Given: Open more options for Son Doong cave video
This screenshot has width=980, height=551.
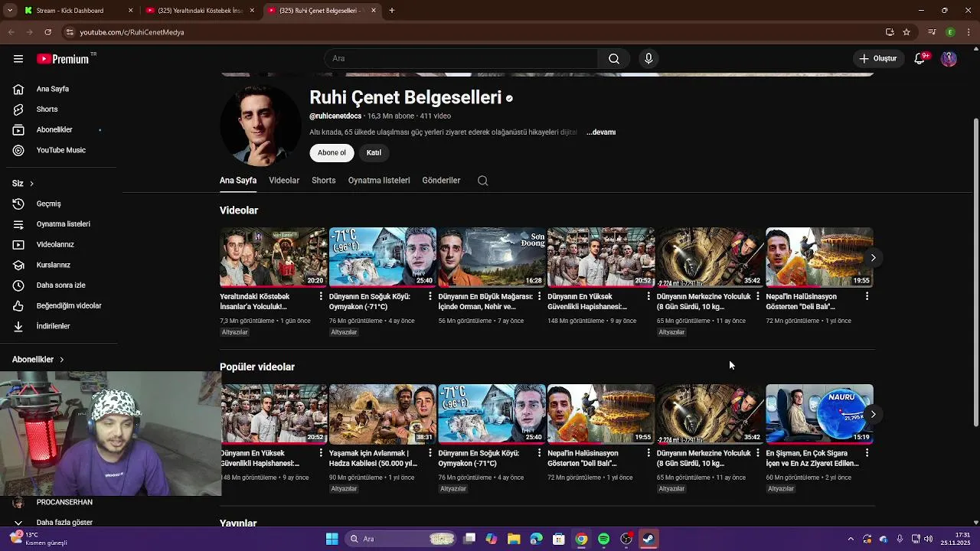Looking at the screenshot, I should (x=539, y=296).
